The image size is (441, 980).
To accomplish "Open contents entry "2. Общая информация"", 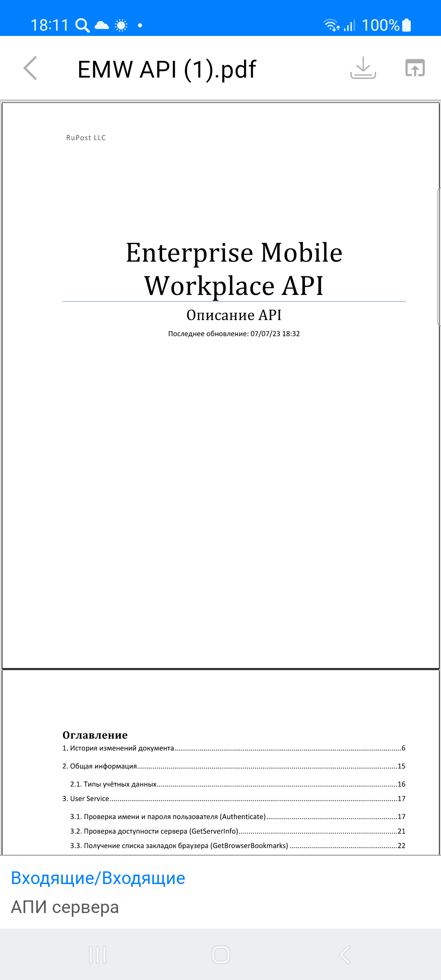I will [234, 766].
